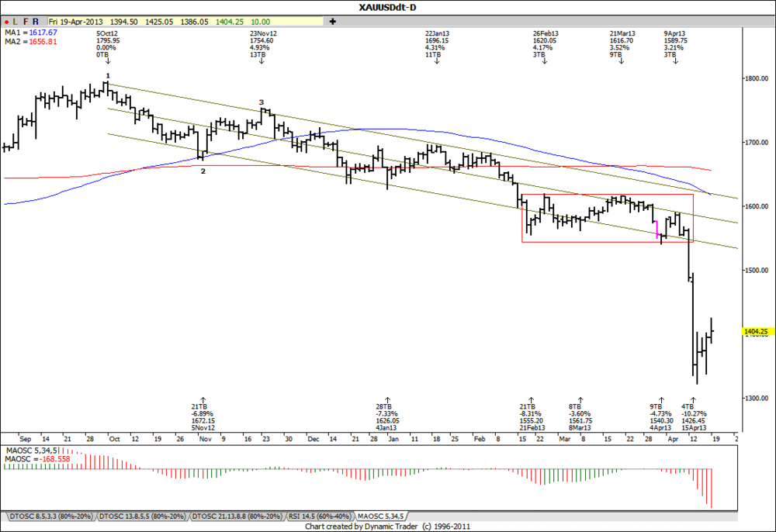
Task: Click the Mar month label on time axis
Action: click(x=565, y=439)
